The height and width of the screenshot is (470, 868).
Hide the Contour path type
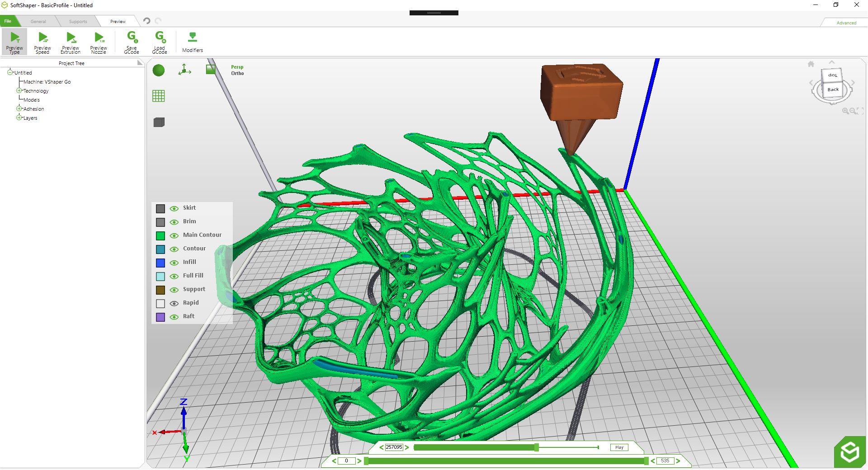pos(174,249)
